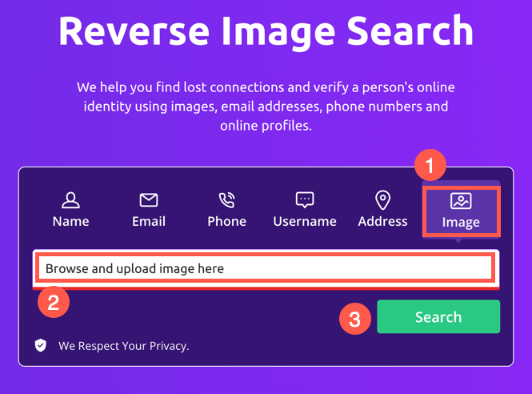Go to the Address search tab label
532x394 pixels.
point(382,222)
